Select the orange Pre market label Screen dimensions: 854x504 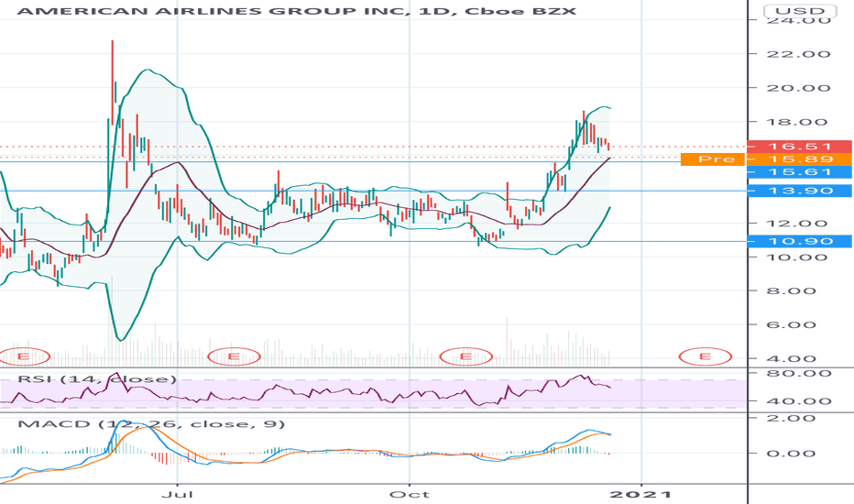(712, 159)
